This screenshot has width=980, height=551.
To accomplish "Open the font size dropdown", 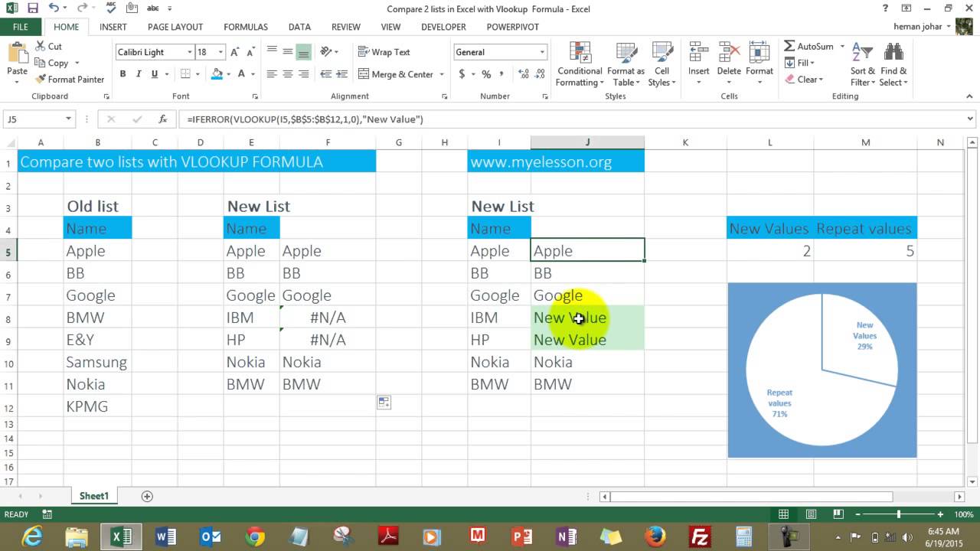I will pos(221,52).
